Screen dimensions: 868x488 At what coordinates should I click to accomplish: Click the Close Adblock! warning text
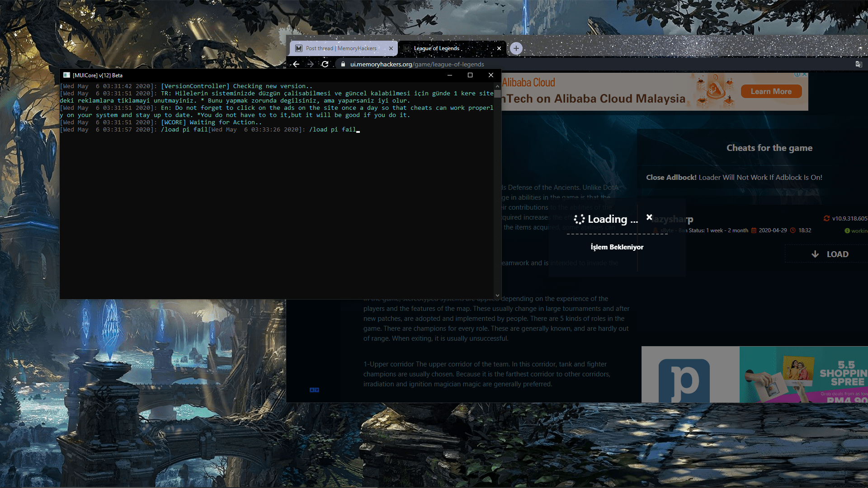click(734, 178)
